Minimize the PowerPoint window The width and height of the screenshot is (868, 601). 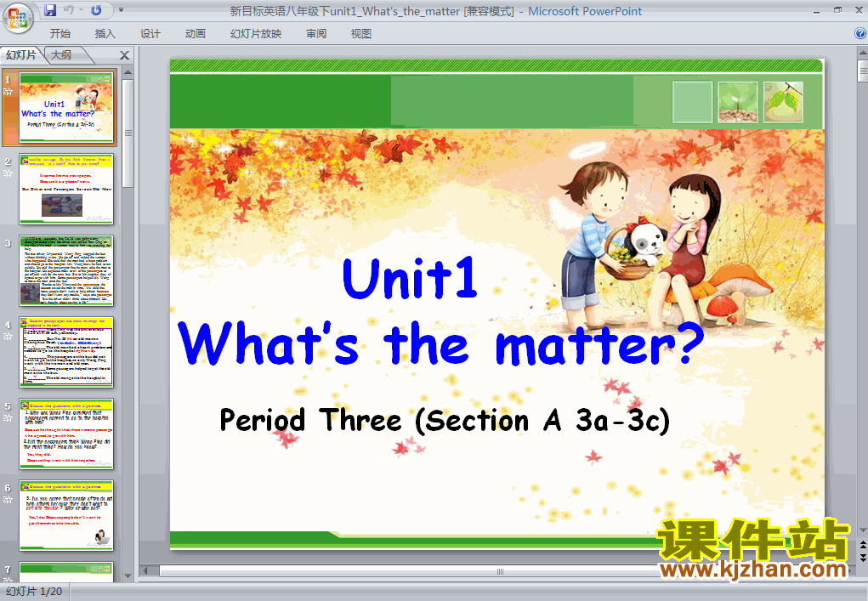click(817, 10)
